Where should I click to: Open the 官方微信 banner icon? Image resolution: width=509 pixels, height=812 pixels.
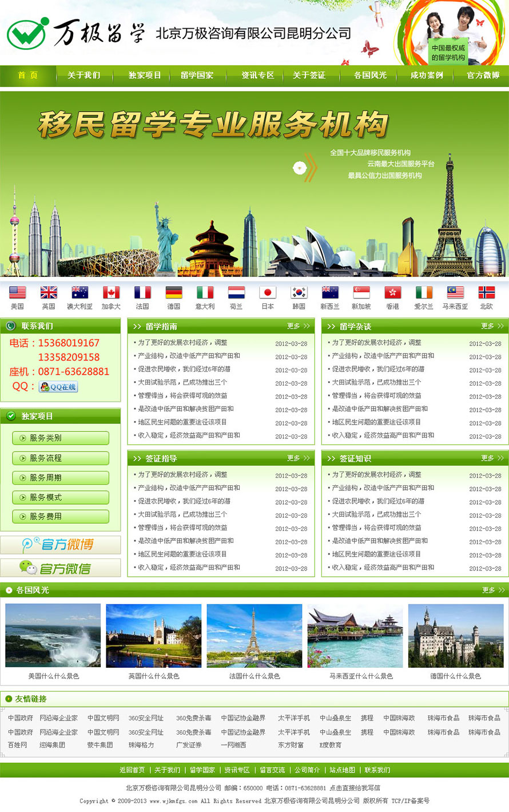[60, 568]
